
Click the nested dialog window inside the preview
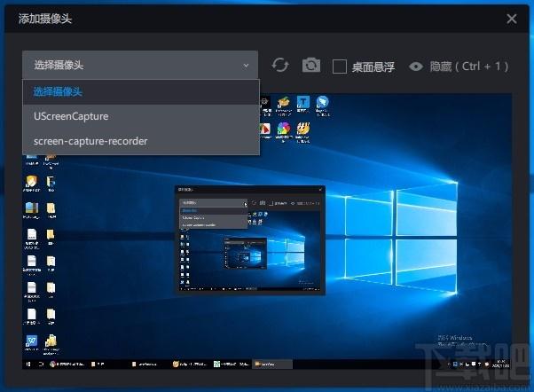tap(250, 239)
